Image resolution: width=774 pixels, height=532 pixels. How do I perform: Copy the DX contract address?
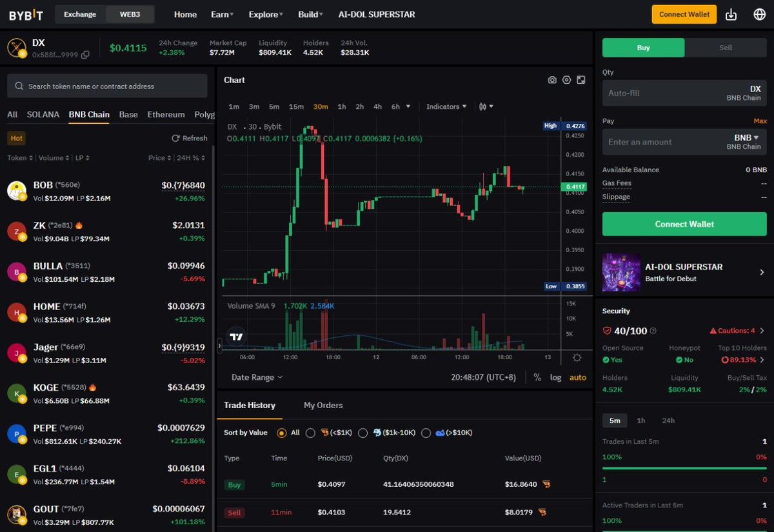[x=86, y=55]
